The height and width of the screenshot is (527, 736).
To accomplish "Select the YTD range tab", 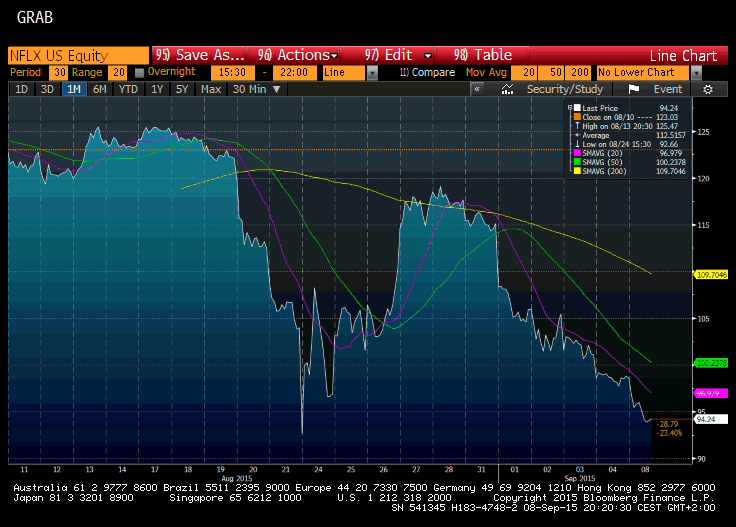I will click(128, 89).
